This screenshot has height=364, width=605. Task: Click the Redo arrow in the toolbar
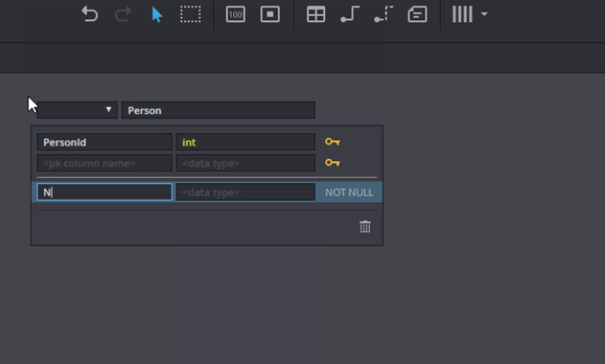tap(124, 14)
